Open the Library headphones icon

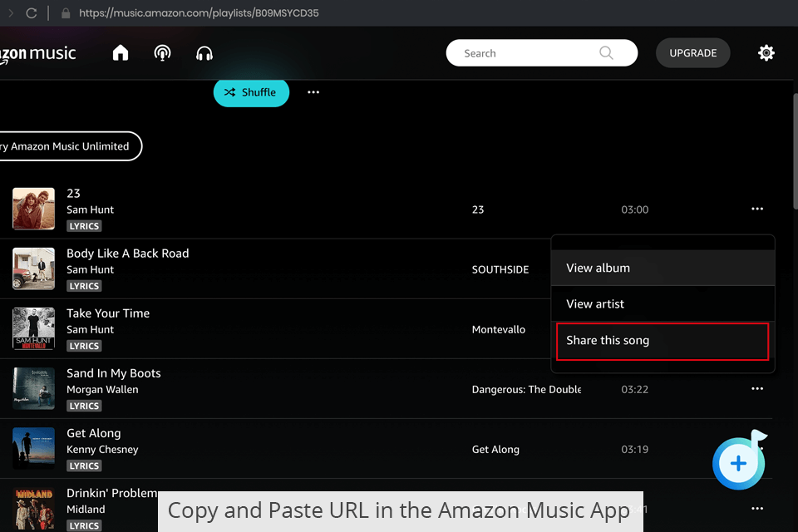[x=204, y=53]
